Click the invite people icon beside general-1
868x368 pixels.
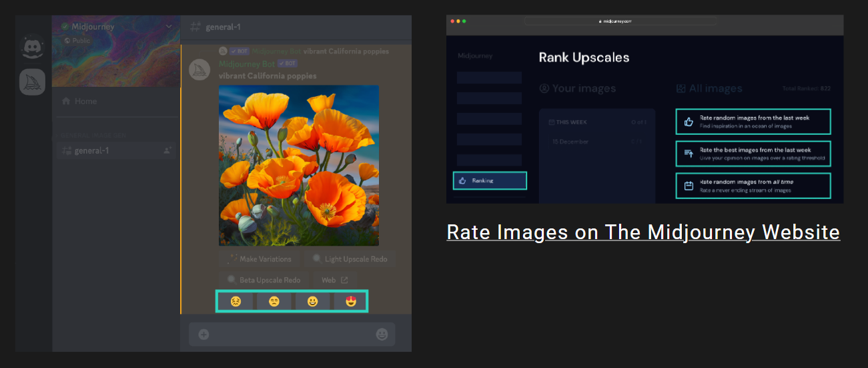point(167,151)
